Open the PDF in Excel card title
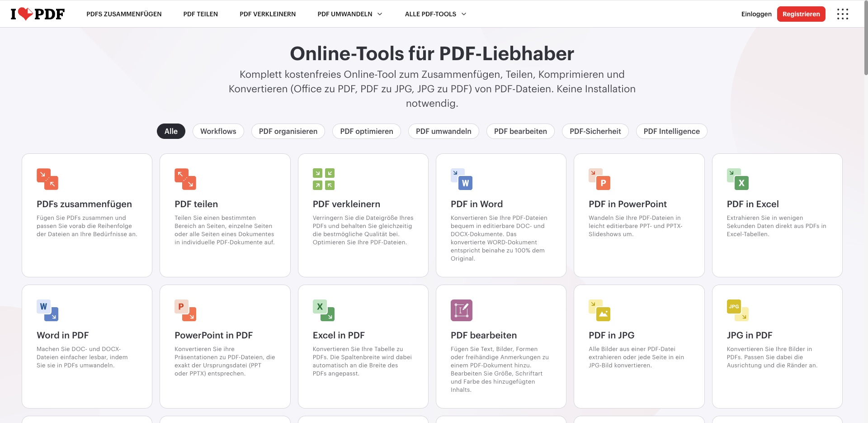 (x=753, y=204)
